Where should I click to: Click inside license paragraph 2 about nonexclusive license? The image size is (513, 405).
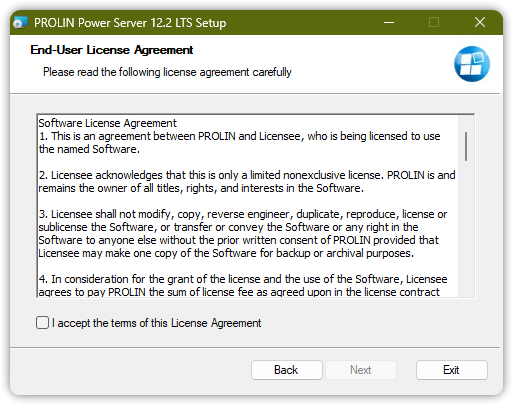click(247, 182)
